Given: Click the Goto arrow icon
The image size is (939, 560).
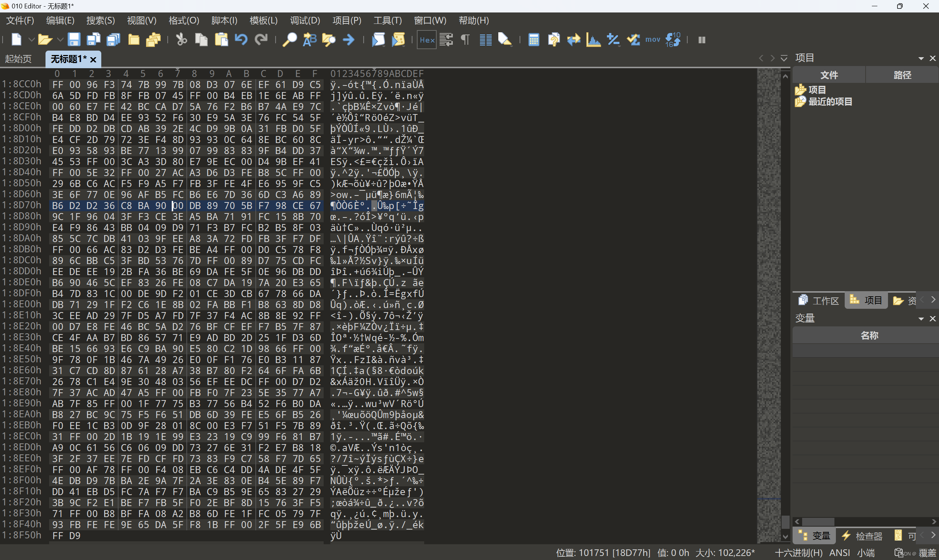Looking at the screenshot, I should (349, 40).
